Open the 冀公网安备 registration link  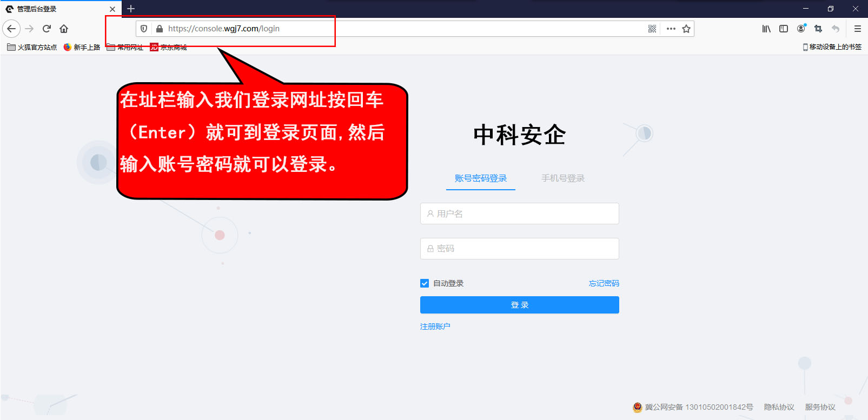click(693, 407)
